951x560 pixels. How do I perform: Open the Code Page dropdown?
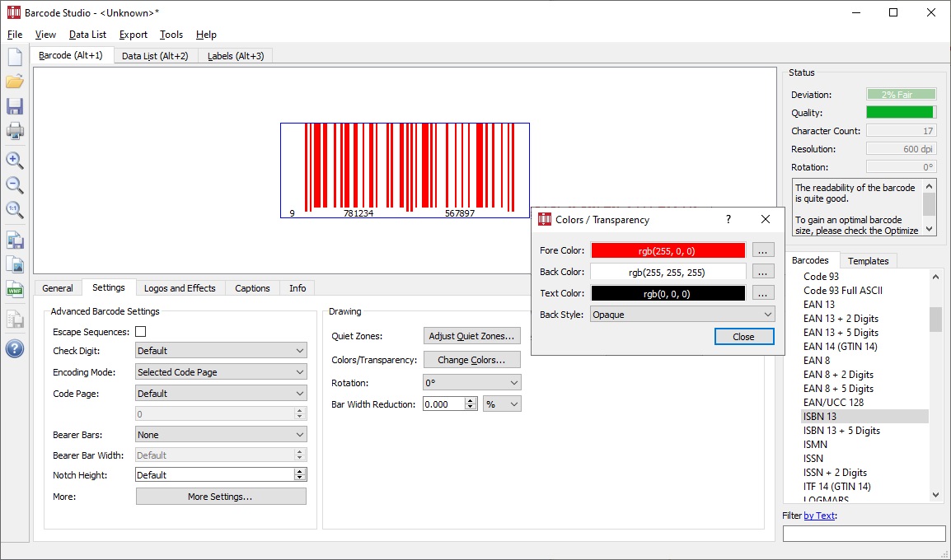pos(221,394)
